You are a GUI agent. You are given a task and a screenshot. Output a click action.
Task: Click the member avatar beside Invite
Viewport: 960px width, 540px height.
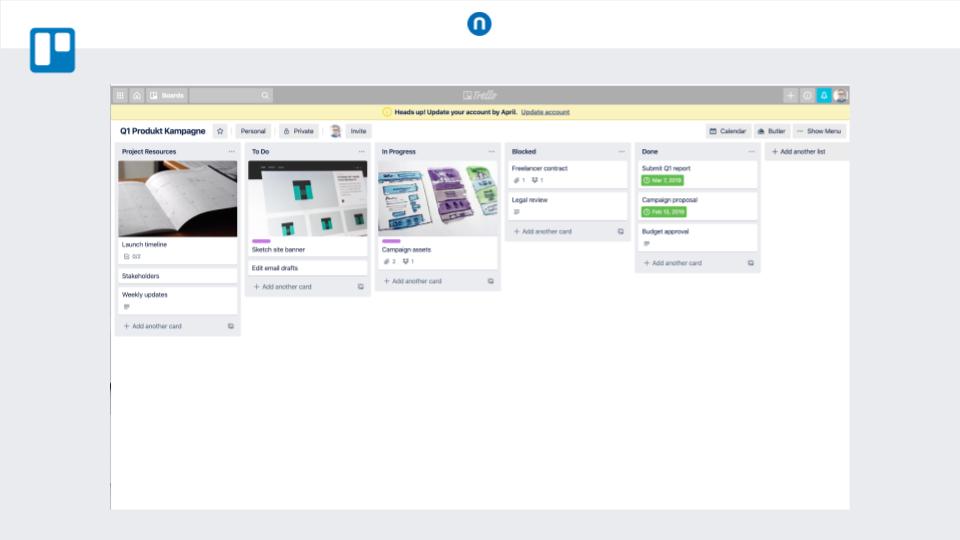click(x=335, y=131)
